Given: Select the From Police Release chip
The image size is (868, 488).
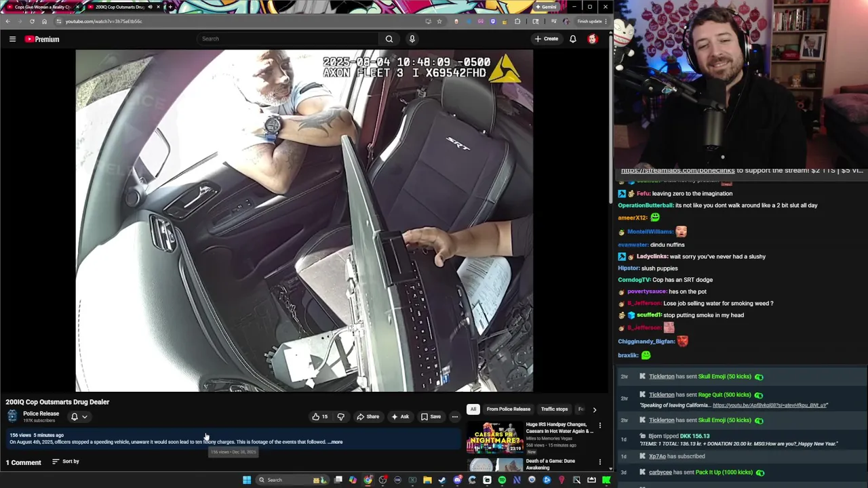Looking at the screenshot, I should tap(509, 409).
